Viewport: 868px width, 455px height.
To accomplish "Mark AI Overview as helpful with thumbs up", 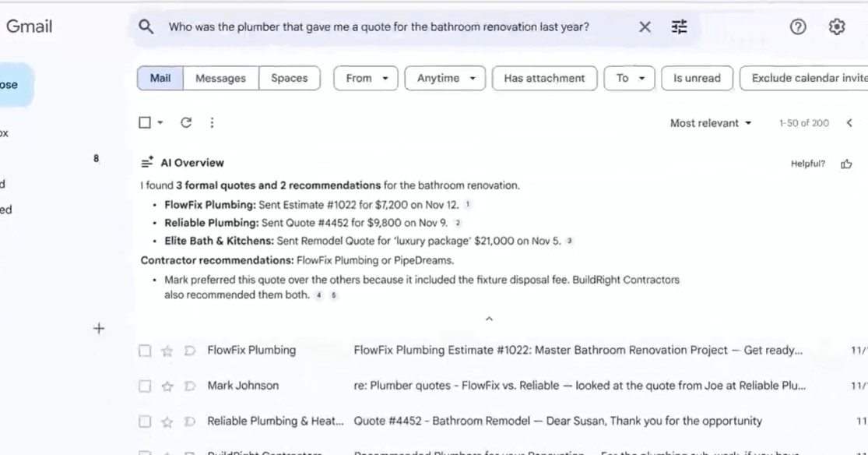I will tap(846, 164).
